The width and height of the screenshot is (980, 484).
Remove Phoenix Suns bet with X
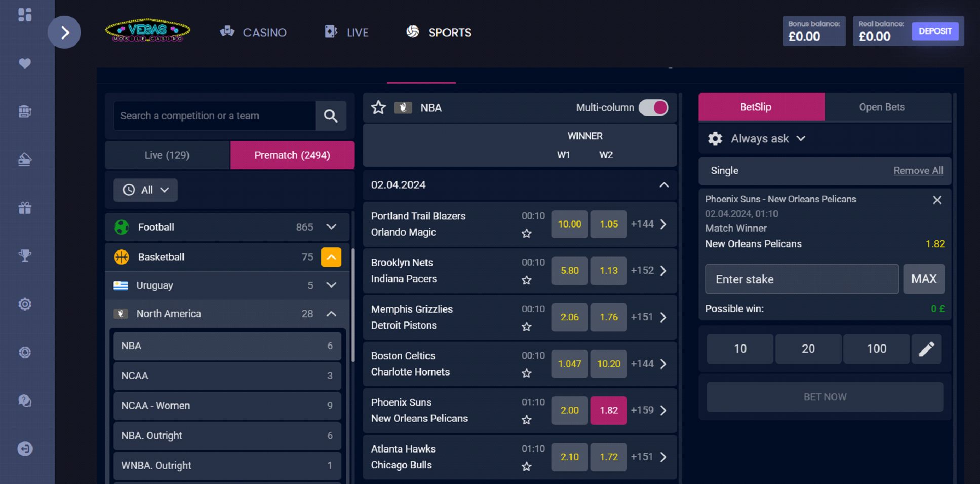click(937, 200)
